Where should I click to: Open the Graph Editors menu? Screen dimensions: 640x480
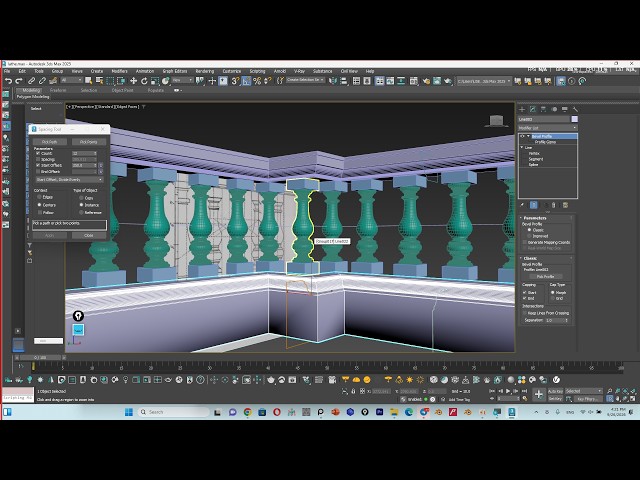tap(175, 71)
